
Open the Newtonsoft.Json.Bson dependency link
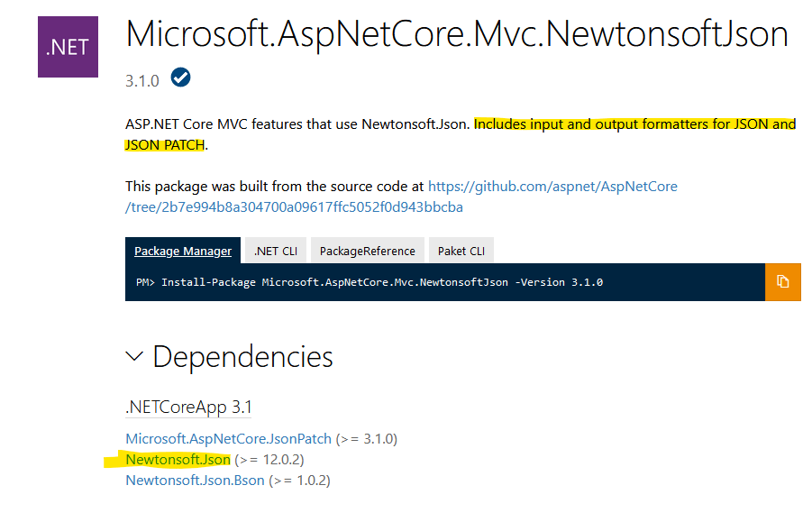(x=195, y=481)
